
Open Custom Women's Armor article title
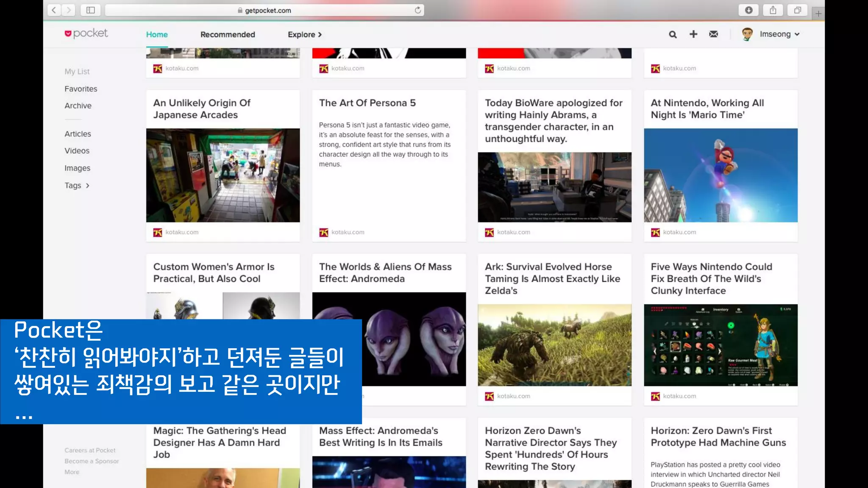(x=214, y=273)
